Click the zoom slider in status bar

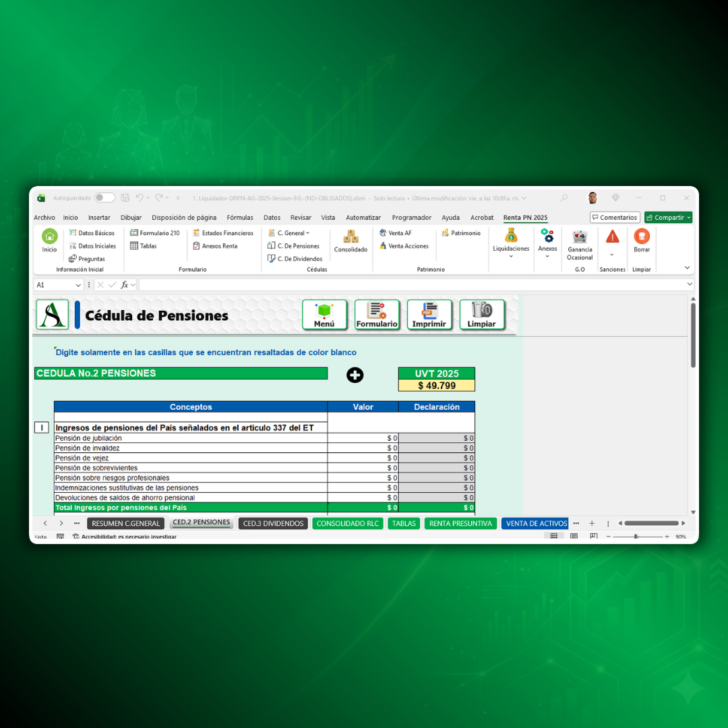636,537
